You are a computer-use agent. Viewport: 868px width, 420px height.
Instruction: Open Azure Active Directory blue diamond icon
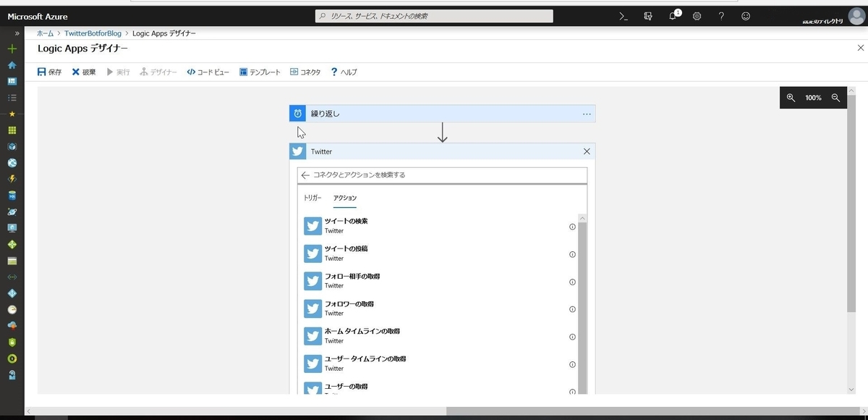coord(12,293)
